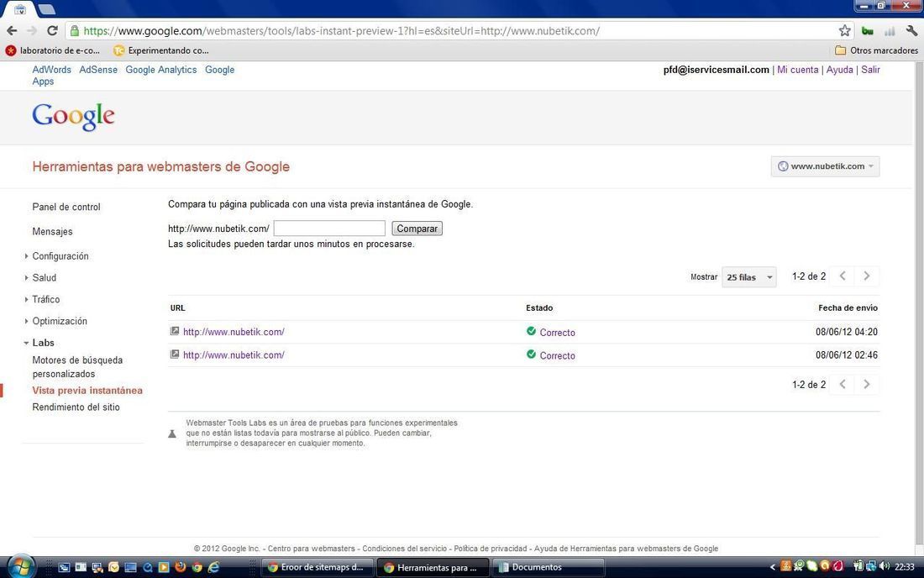The width and height of the screenshot is (924, 578).
Task: Switch to Eroor de sitemaps taskbar window
Action: pyautogui.click(x=317, y=567)
